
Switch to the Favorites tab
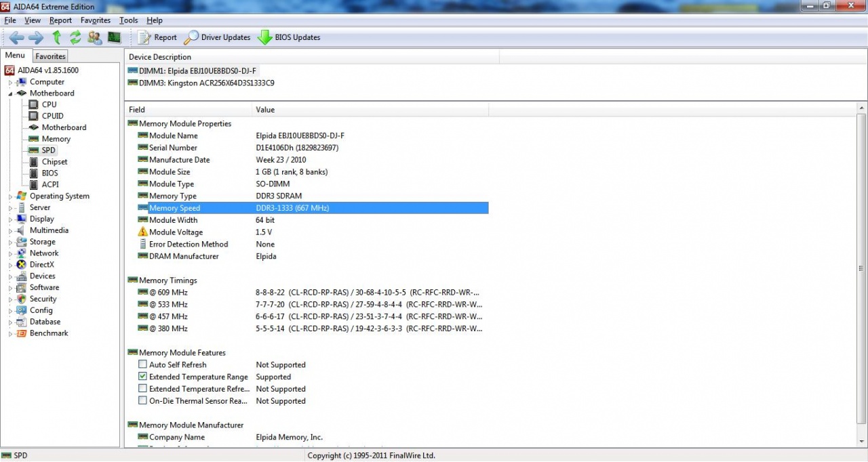click(51, 56)
